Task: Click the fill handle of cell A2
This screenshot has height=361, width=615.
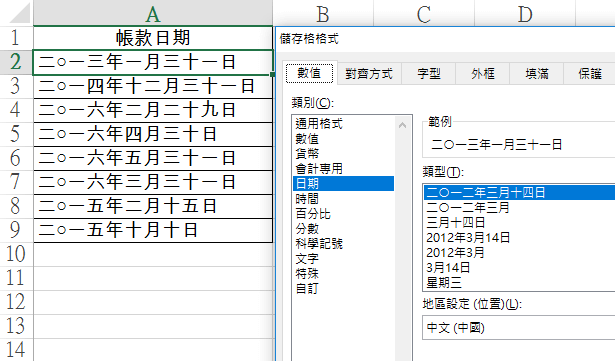Action: tap(272, 74)
